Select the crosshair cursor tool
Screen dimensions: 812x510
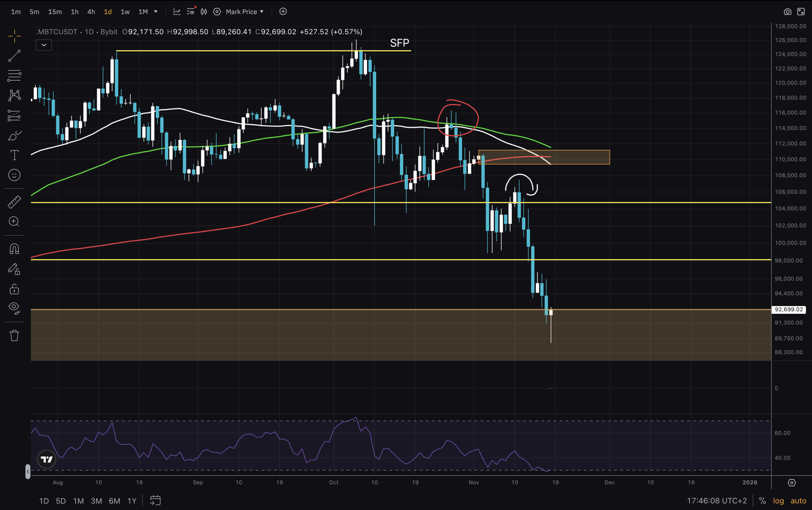(x=14, y=36)
